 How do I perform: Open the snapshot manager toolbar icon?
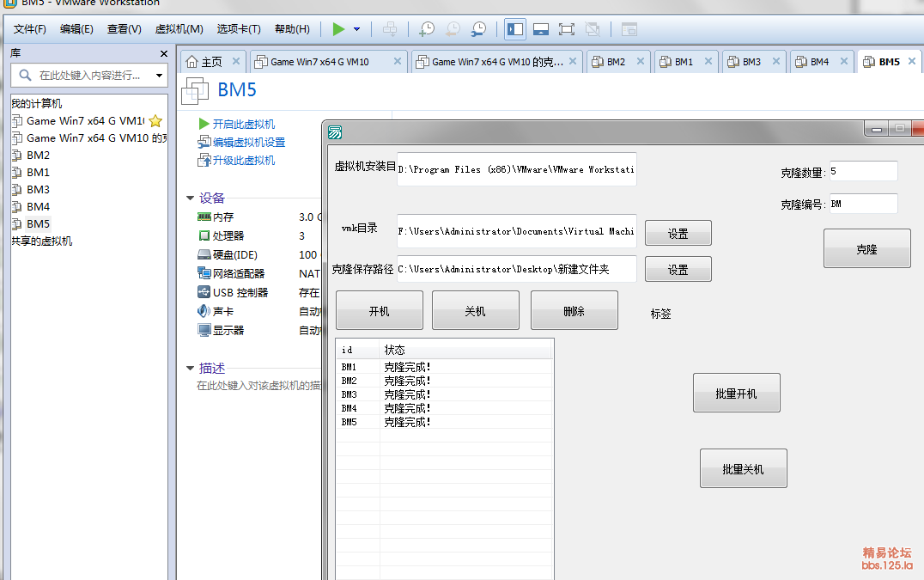coord(478,29)
